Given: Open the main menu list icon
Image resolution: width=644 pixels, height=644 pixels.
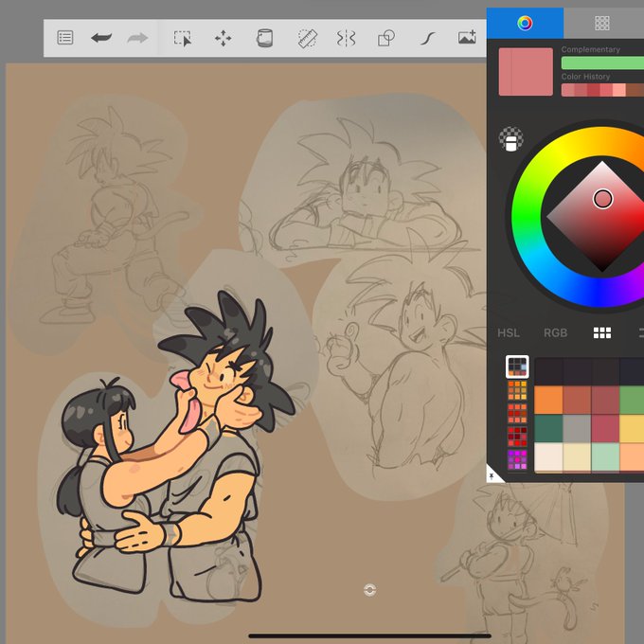Looking at the screenshot, I should [x=65, y=38].
